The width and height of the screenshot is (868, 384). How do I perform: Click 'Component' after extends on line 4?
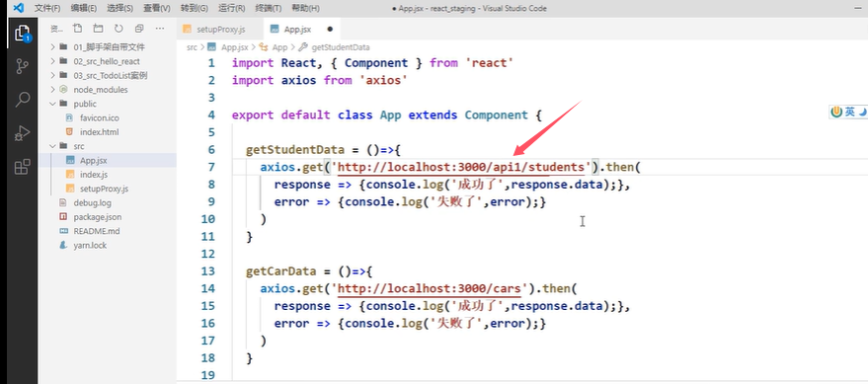pyautogui.click(x=496, y=115)
